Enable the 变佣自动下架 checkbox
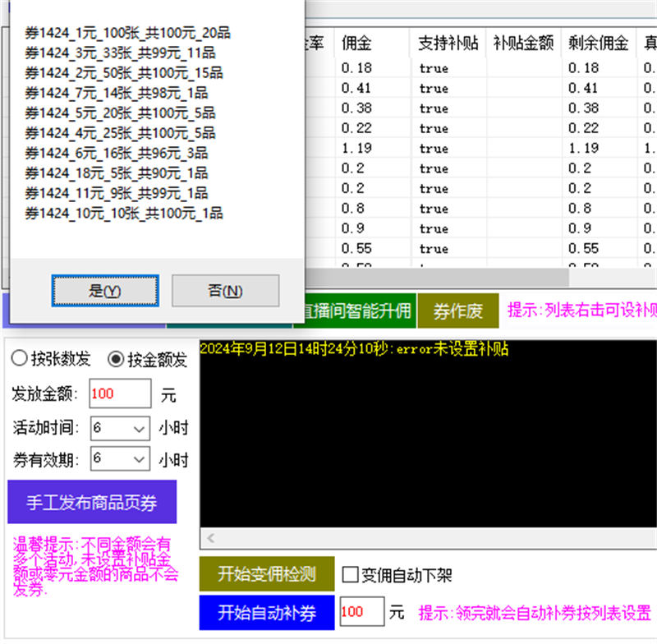The width and height of the screenshot is (657, 644). 350,575
